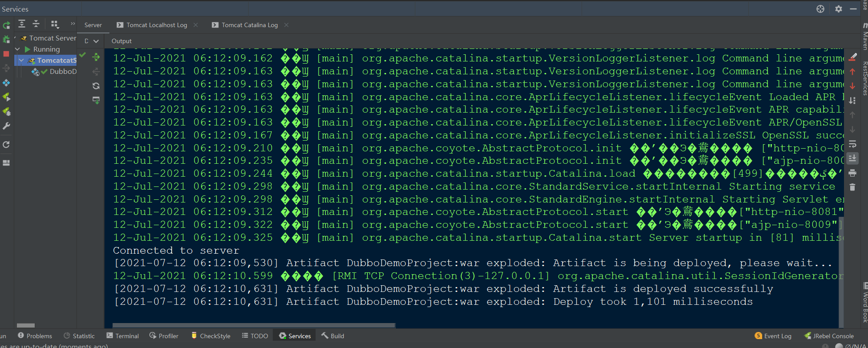Click JRebel rocket run icon
Viewport: 868px width, 348px height.
(6, 97)
